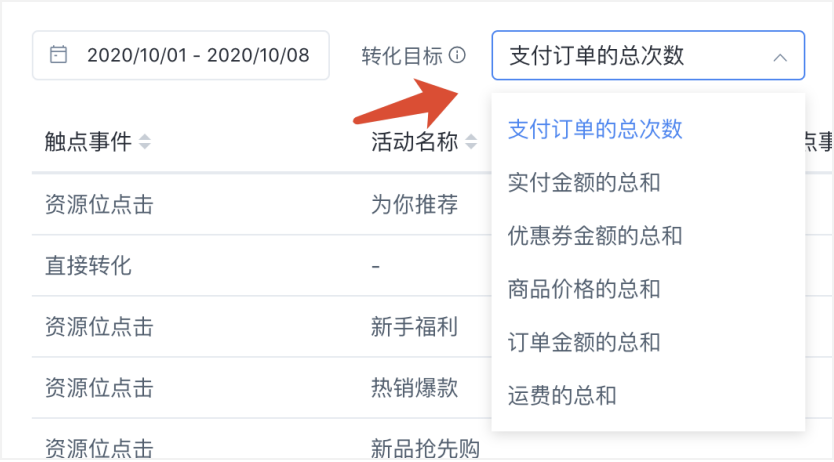
Task: Sort by 触点事件 column arrows
Action: (x=145, y=141)
